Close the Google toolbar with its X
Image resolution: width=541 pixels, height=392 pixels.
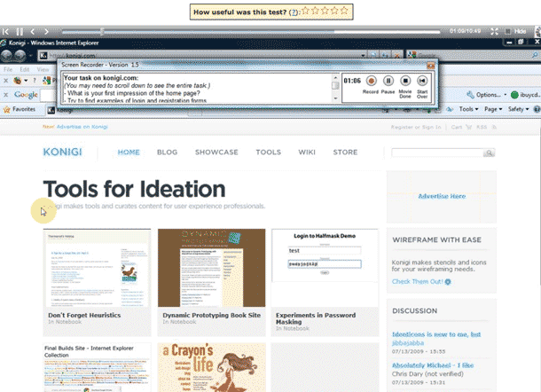pyautogui.click(x=6, y=95)
